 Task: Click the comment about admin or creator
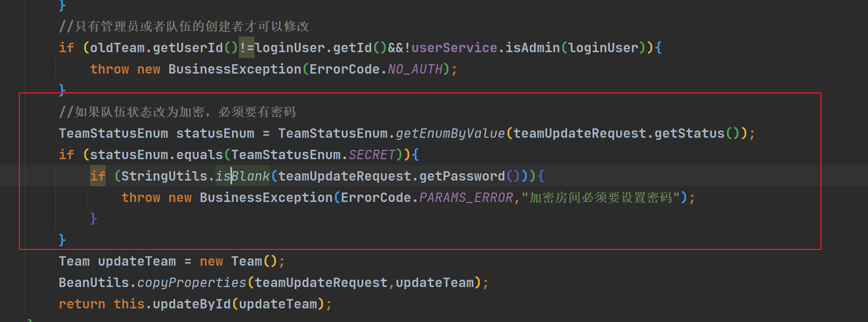(x=184, y=27)
